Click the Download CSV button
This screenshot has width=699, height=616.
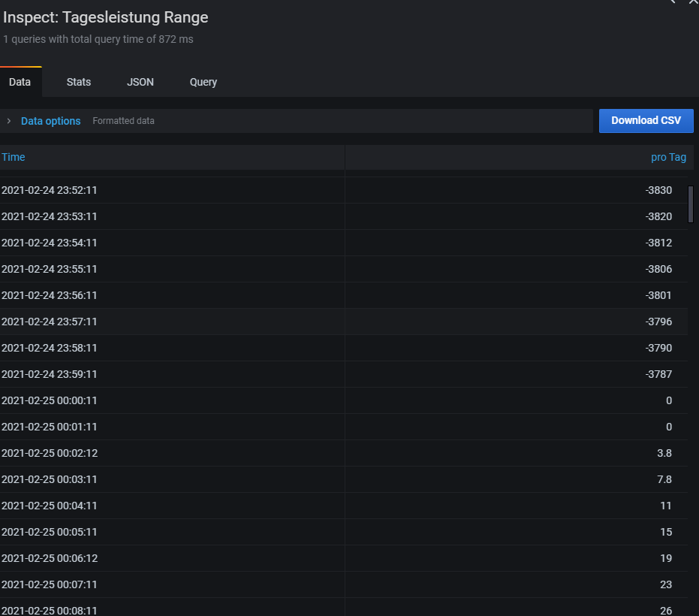coord(646,120)
